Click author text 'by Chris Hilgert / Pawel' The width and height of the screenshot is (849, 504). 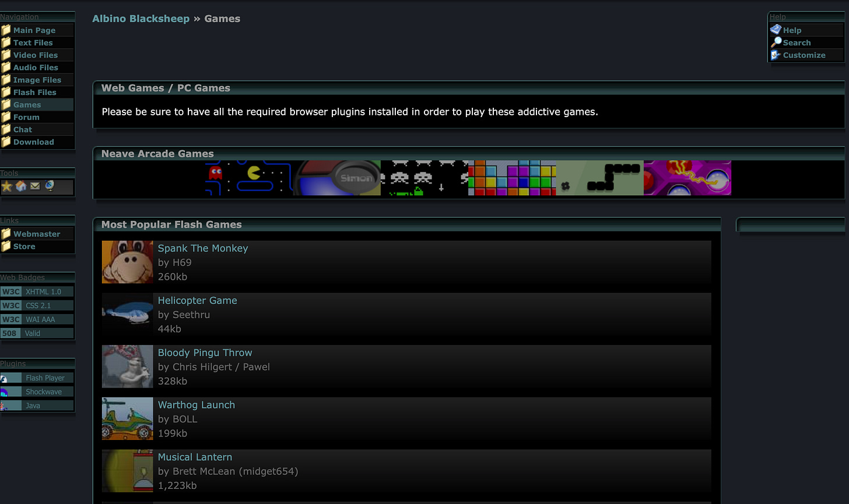coord(214,367)
